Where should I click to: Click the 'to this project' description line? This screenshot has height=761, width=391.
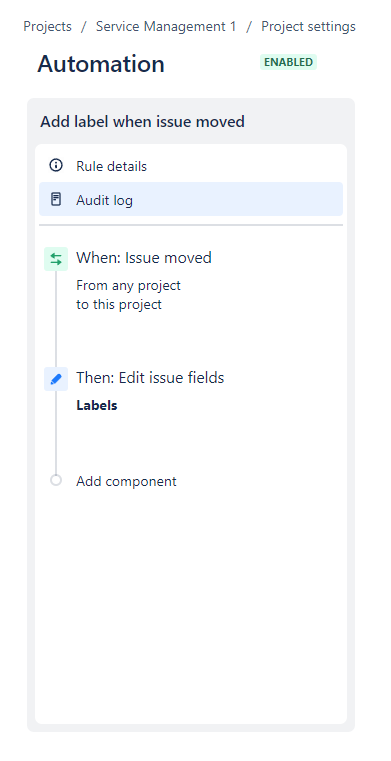[x=119, y=305]
